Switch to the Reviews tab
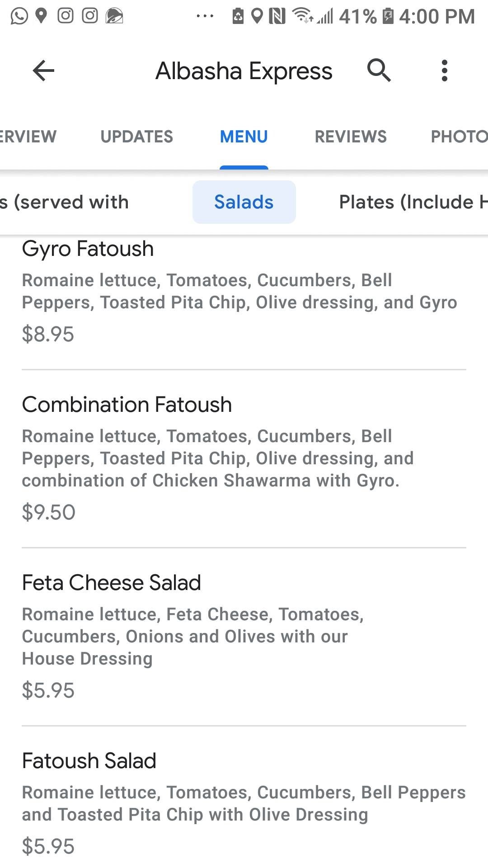This screenshot has width=488, height=868. pos(351,137)
